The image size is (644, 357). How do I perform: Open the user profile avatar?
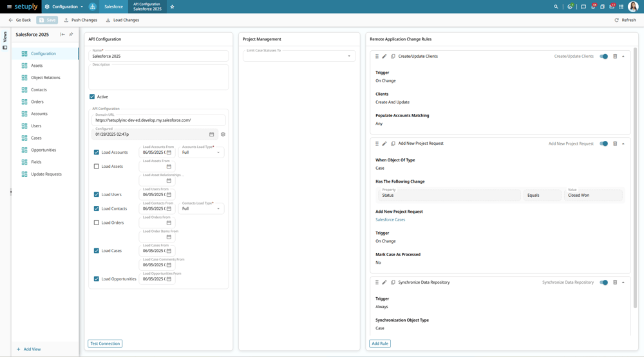tap(633, 6)
